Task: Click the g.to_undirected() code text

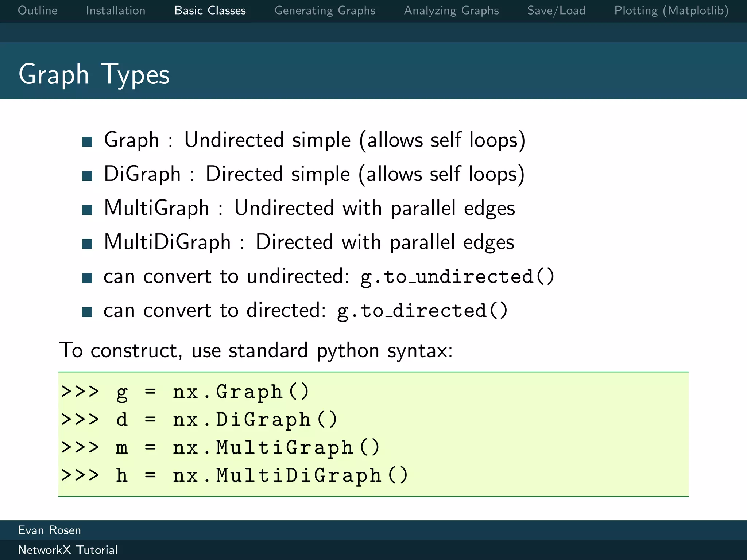Action: point(457,277)
